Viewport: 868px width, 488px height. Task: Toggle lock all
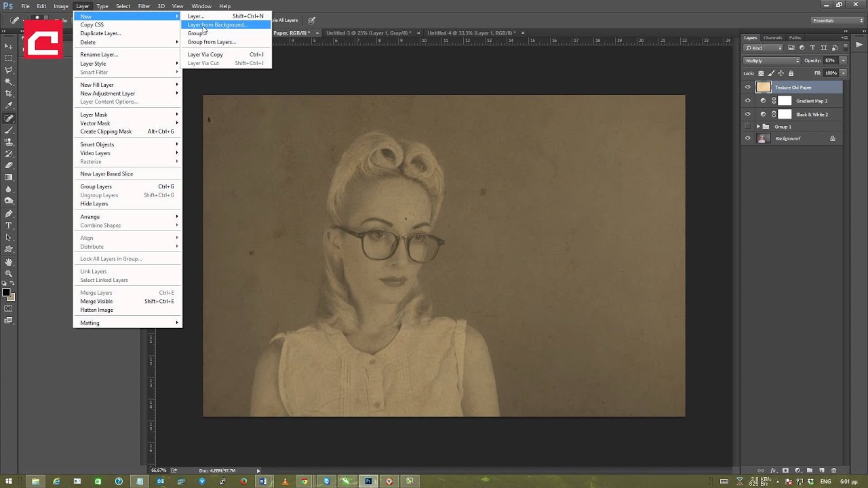click(x=791, y=73)
